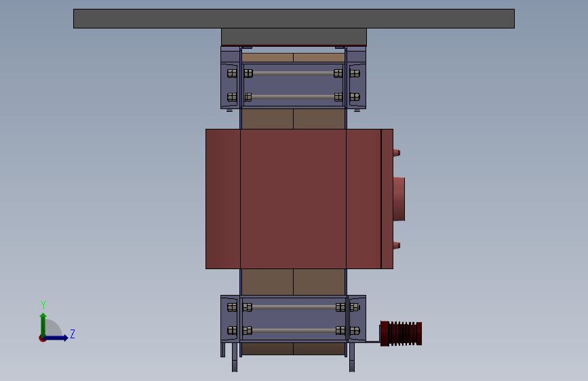588x381 pixels.
Task: Select the lower small red stud on housing's right
Action: (x=396, y=245)
